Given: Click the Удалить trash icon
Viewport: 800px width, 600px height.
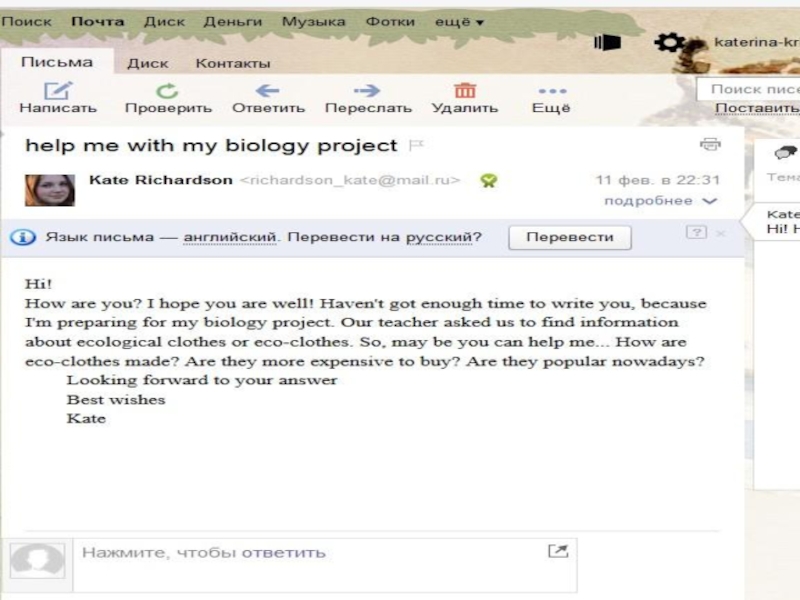Looking at the screenshot, I should tap(465, 91).
